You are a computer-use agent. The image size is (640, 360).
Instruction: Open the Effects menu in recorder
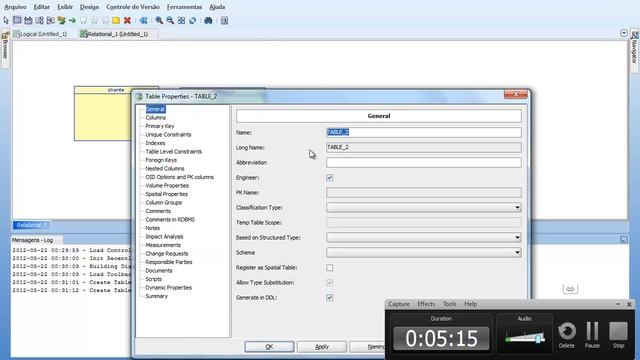pos(426,304)
